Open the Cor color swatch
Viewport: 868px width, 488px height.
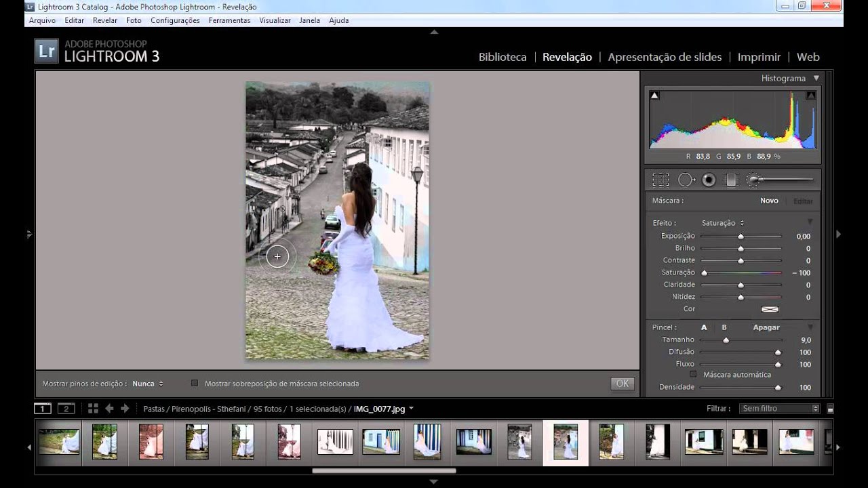(x=770, y=309)
